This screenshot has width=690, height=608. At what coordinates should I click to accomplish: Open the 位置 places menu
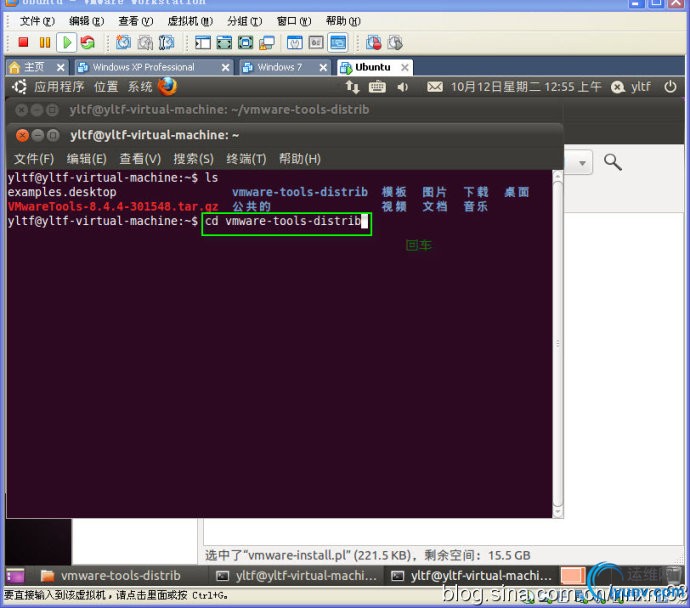coord(106,87)
